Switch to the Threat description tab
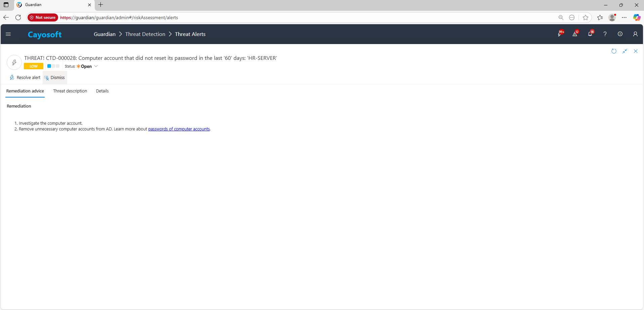The image size is (644, 310). coord(70,91)
